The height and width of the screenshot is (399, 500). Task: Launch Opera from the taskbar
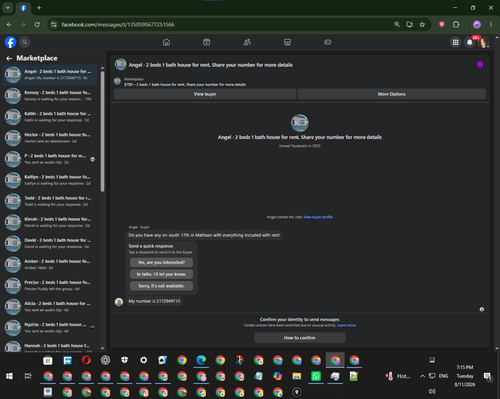point(86,360)
